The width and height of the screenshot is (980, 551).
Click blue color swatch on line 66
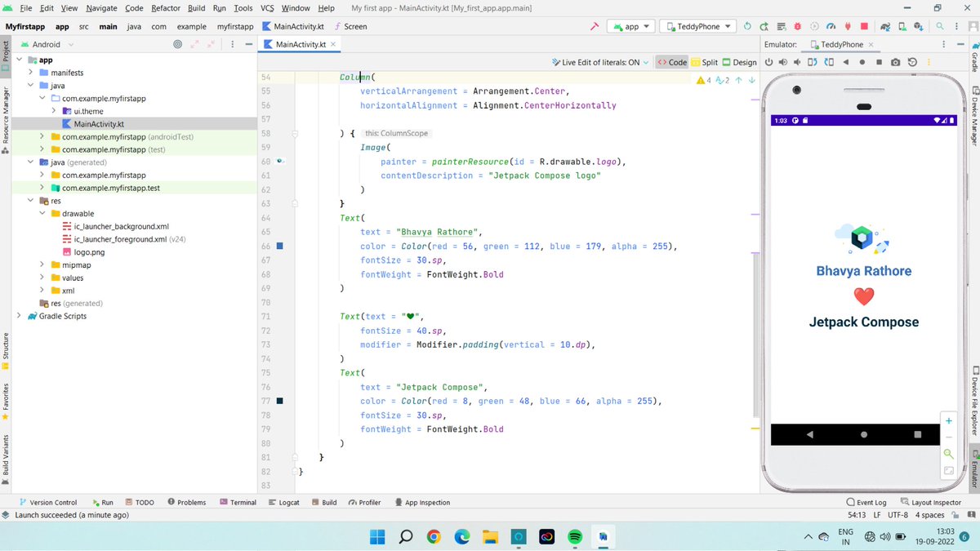click(279, 246)
